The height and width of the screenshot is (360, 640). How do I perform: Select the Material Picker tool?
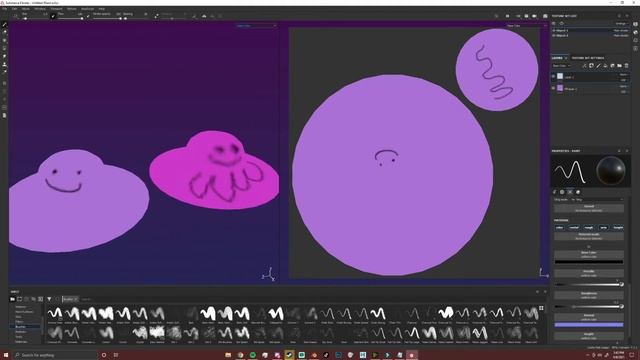pyautogui.click(x=4, y=72)
